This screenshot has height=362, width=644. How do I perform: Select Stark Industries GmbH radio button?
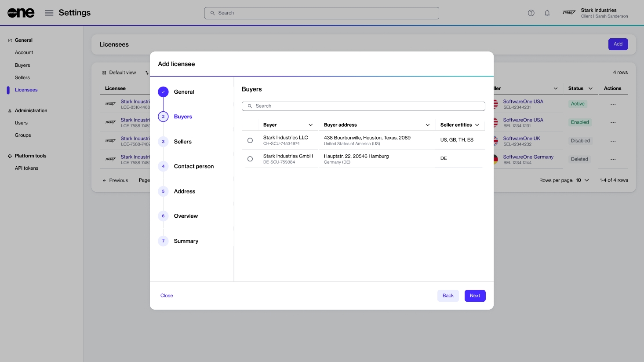[250, 159]
